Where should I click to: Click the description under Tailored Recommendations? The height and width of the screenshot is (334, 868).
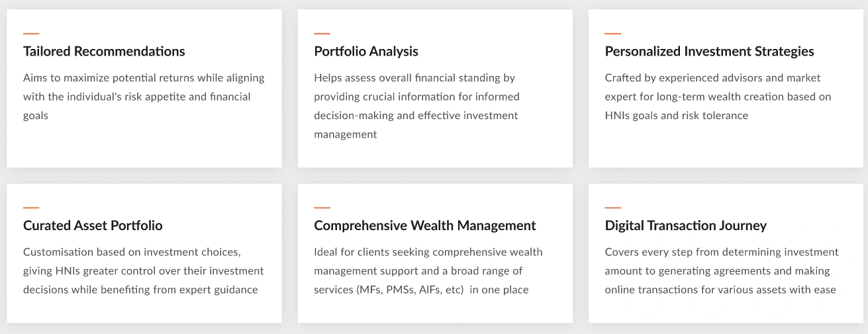tap(144, 97)
